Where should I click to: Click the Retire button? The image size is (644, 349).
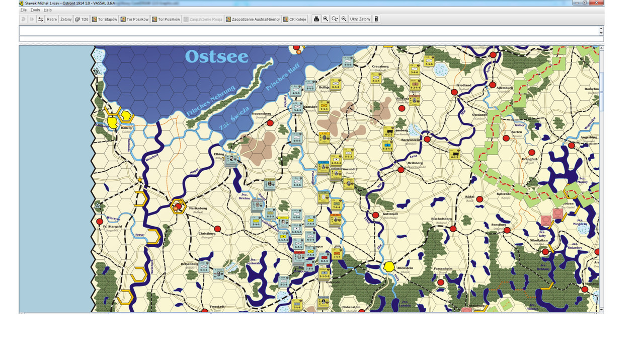pyautogui.click(x=52, y=19)
